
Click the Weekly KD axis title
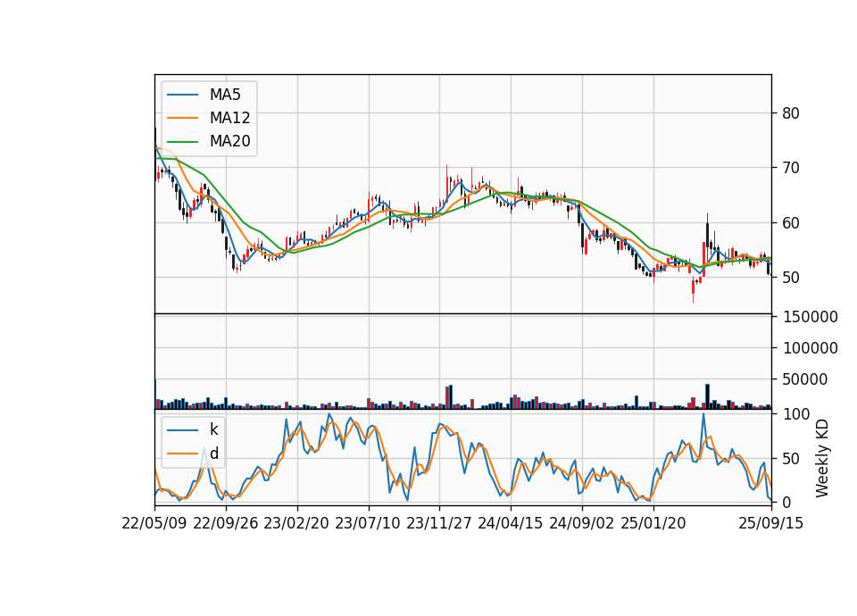pos(822,458)
